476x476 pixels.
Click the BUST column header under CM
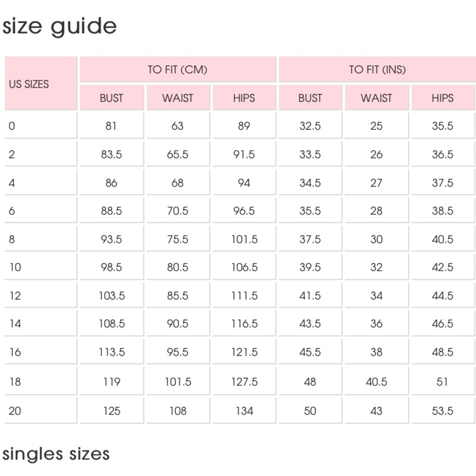[x=112, y=98]
